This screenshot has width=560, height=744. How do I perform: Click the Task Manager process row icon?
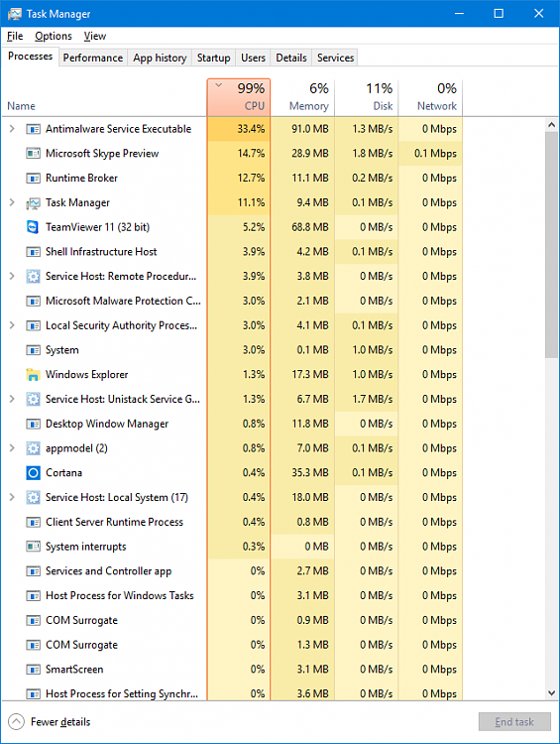pos(33,203)
